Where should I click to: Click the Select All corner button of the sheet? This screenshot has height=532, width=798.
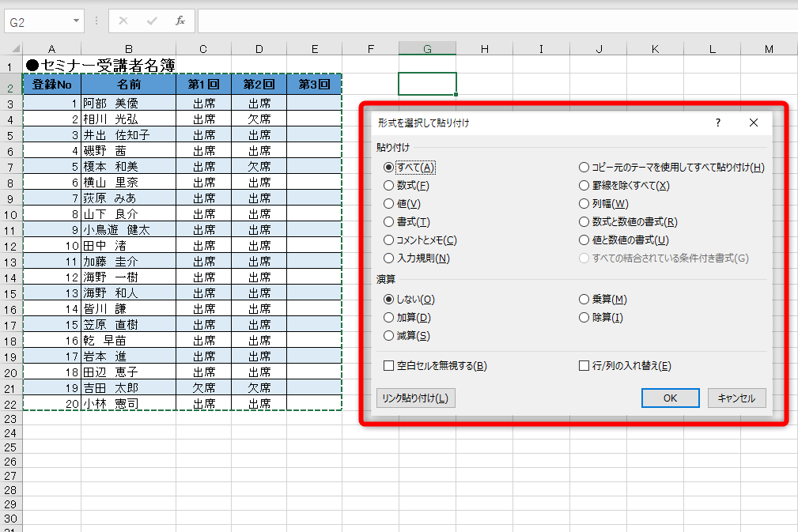[x=14, y=48]
